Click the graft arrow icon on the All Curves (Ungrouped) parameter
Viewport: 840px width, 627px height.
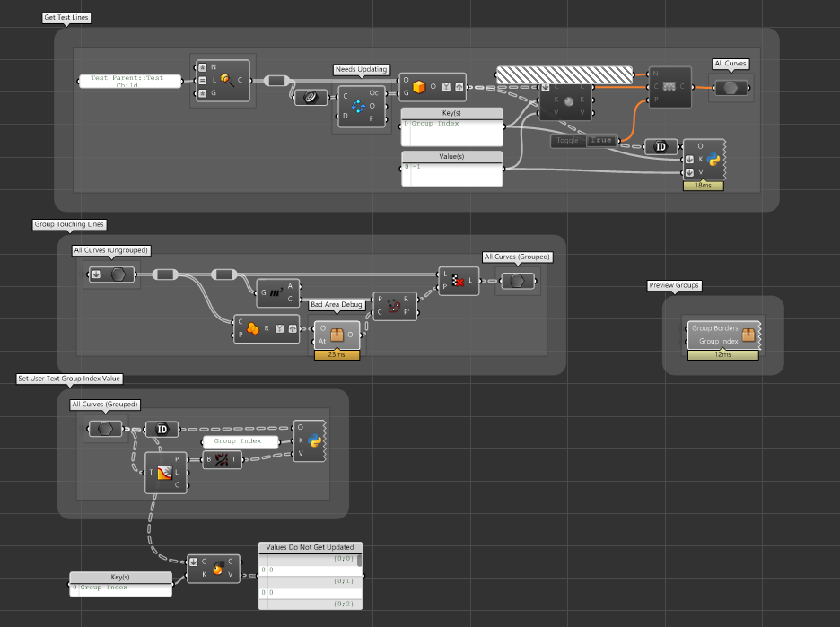(96, 274)
